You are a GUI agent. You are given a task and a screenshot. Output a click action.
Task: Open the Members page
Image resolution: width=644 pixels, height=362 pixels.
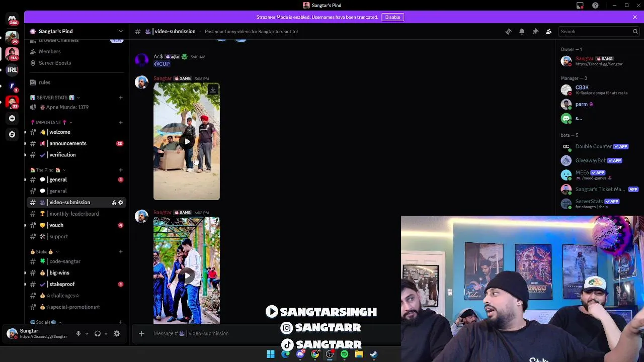point(76,51)
